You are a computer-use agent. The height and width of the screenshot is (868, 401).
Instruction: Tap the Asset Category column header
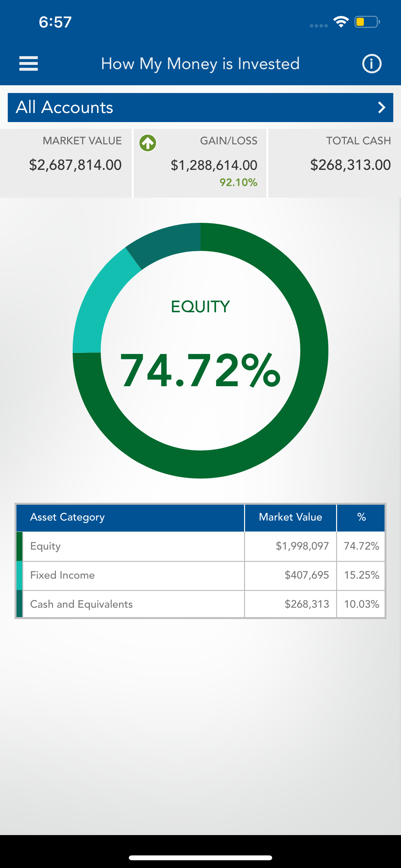click(x=130, y=517)
